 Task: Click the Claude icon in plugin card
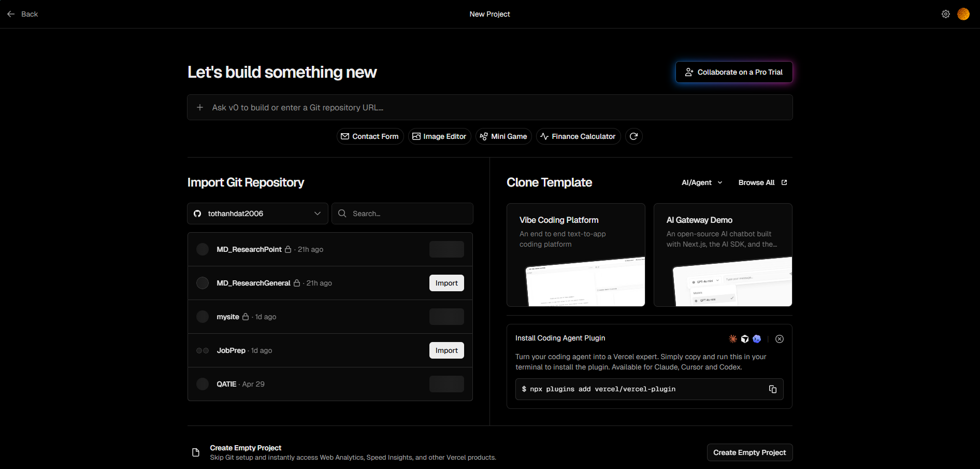click(733, 339)
